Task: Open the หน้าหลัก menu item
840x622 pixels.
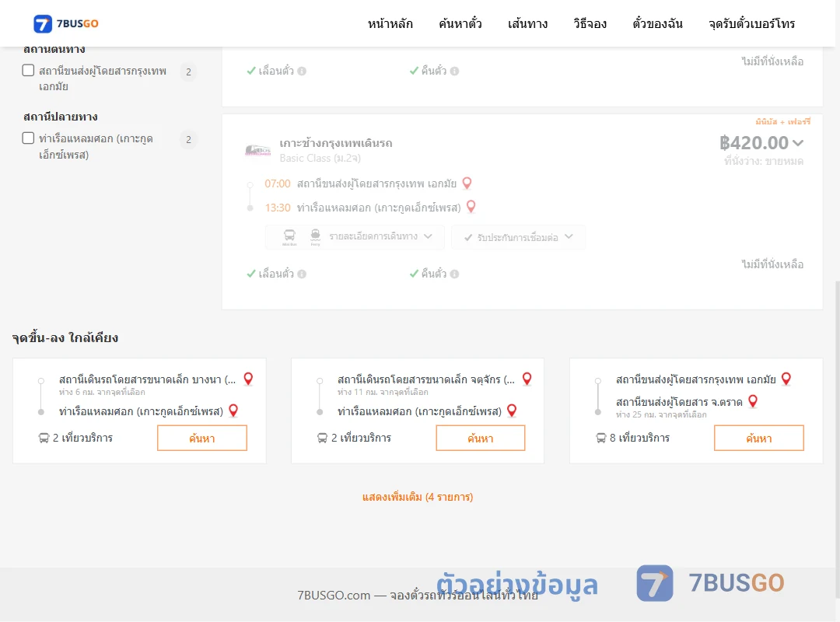Action: coord(390,23)
